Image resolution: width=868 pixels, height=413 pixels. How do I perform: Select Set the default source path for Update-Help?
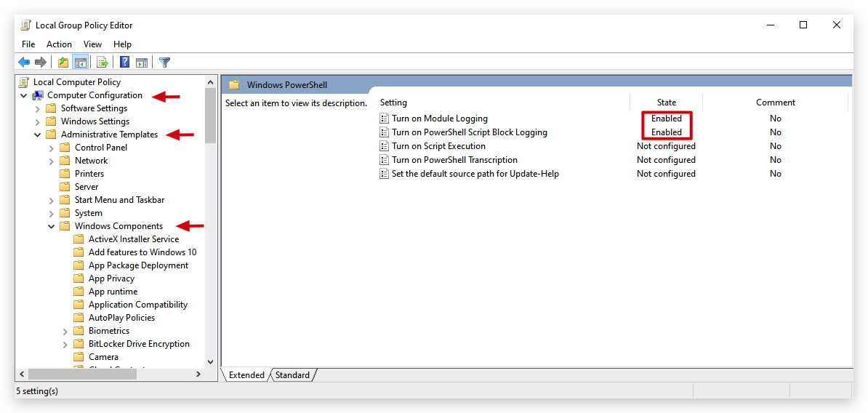coord(475,174)
